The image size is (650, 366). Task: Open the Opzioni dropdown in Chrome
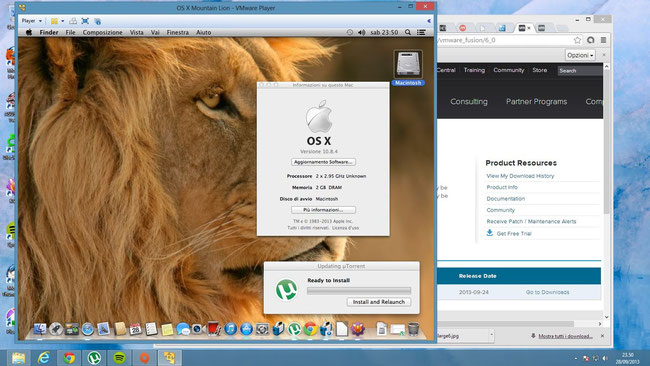point(580,55)
